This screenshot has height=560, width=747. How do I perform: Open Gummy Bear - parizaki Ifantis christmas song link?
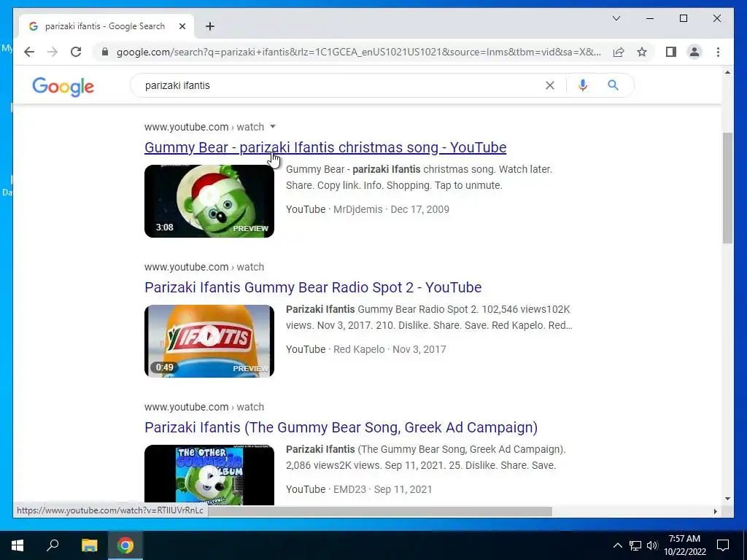coord(325,147)
